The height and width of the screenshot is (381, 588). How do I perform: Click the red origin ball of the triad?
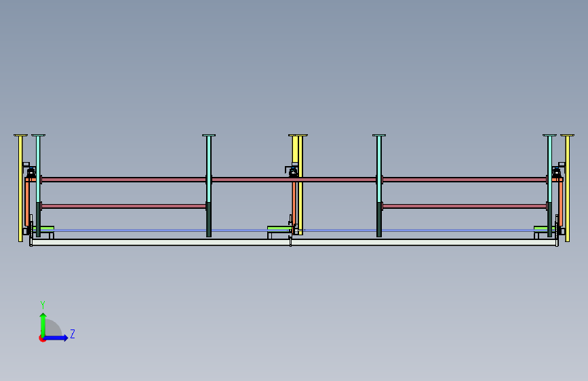42,338
